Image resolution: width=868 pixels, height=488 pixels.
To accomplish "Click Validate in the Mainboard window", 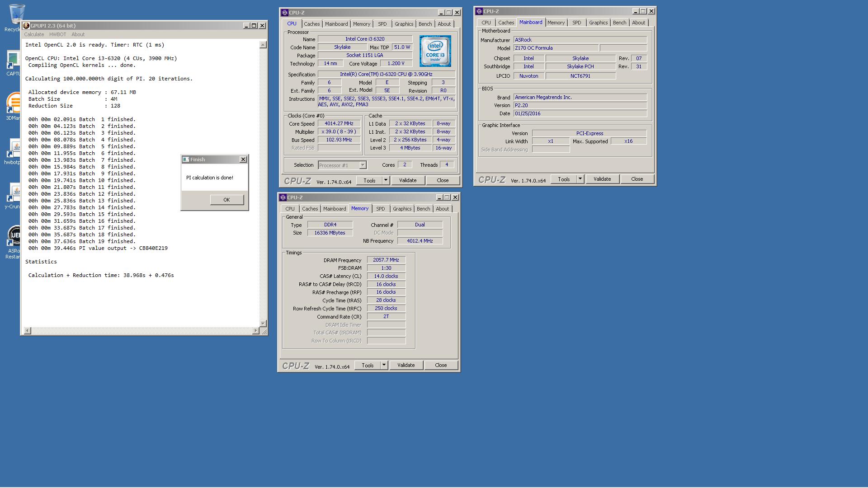I will tap(602, 179).
